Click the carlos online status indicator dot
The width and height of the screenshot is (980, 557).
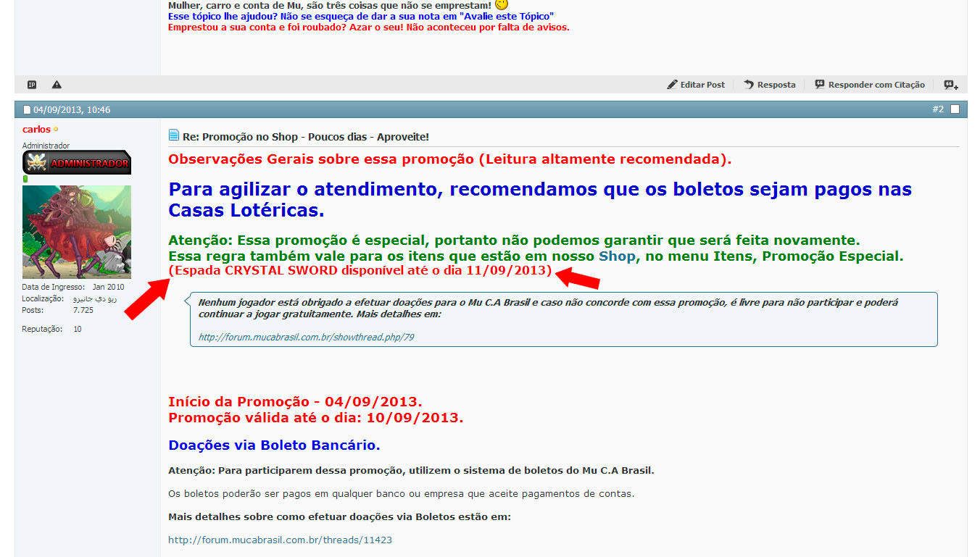tap(56, 130)
